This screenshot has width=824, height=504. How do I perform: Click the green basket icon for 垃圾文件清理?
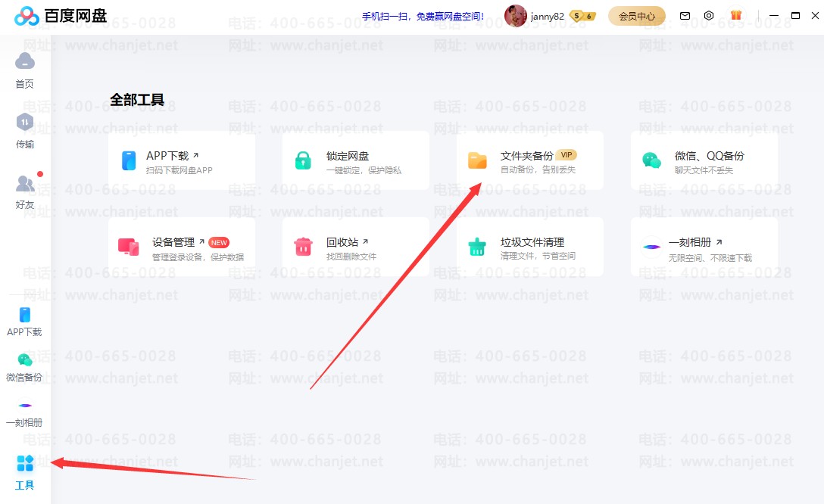pyautogui.click(x=477, y=247)
